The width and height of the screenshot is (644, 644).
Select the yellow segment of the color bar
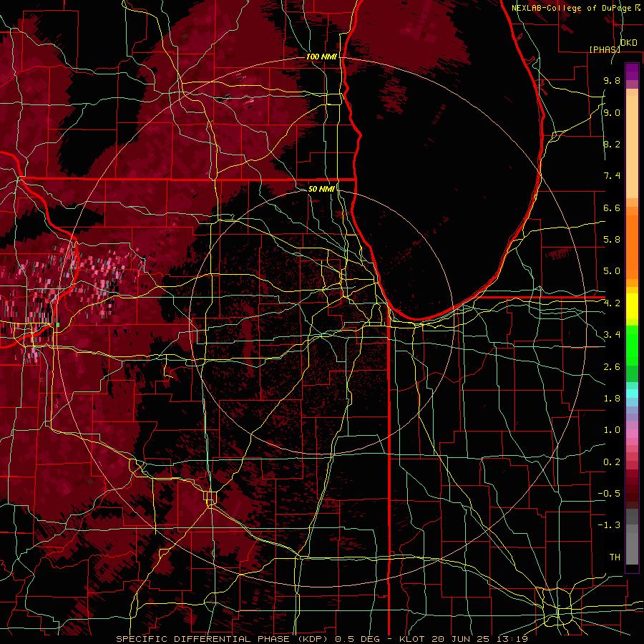point(632,306)
